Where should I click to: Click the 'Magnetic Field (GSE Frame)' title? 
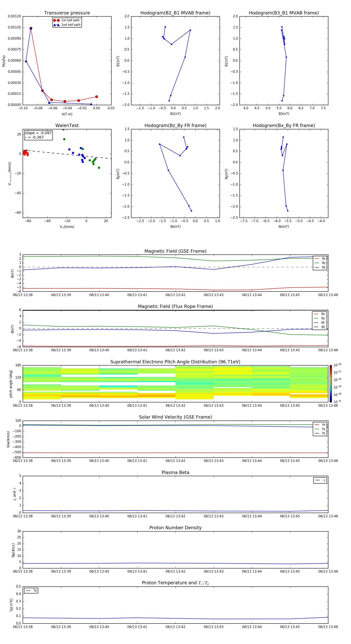175,251
